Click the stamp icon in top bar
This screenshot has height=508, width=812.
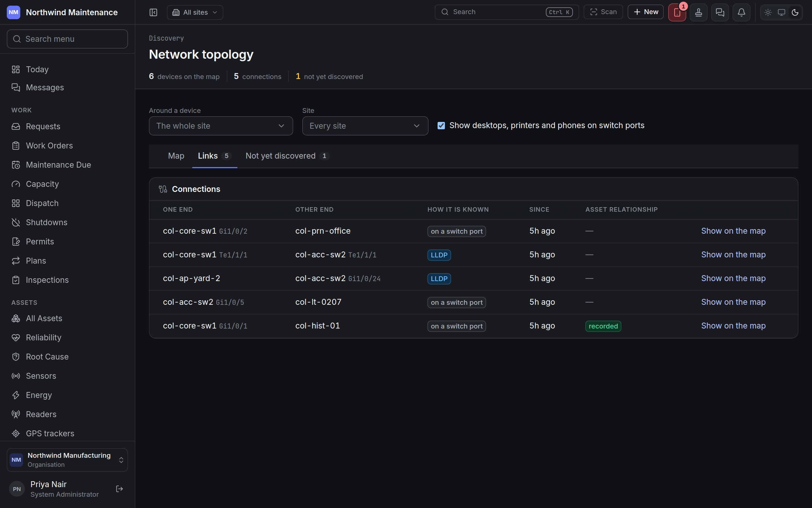699,12
